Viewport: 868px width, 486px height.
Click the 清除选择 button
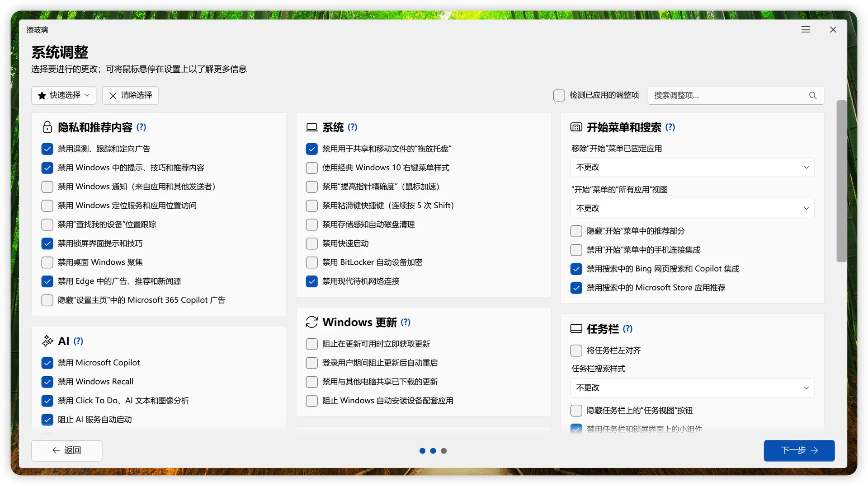(130, 95)
